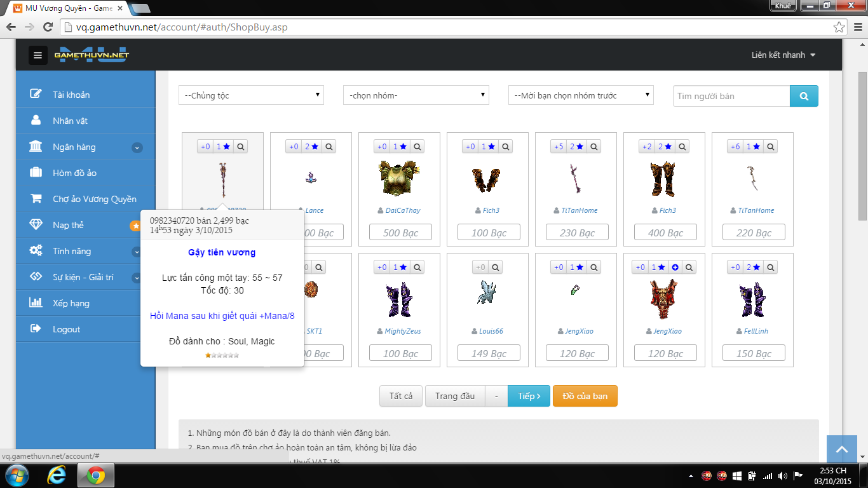Open the Chủng tộc dropdown

(x=251, y=95)
